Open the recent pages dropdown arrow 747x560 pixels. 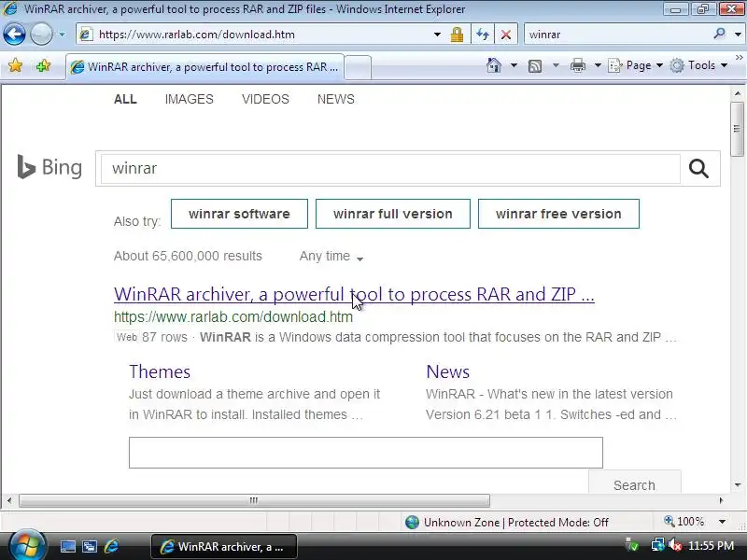[x=62, y=35]
